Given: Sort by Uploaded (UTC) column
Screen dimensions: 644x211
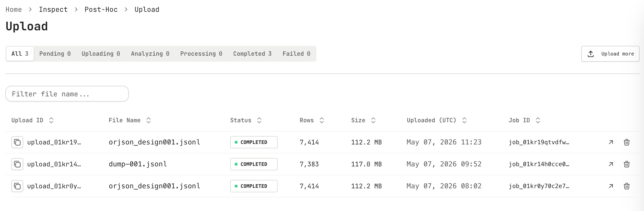Looking at the screenshot, I should [x=437, y=120].
